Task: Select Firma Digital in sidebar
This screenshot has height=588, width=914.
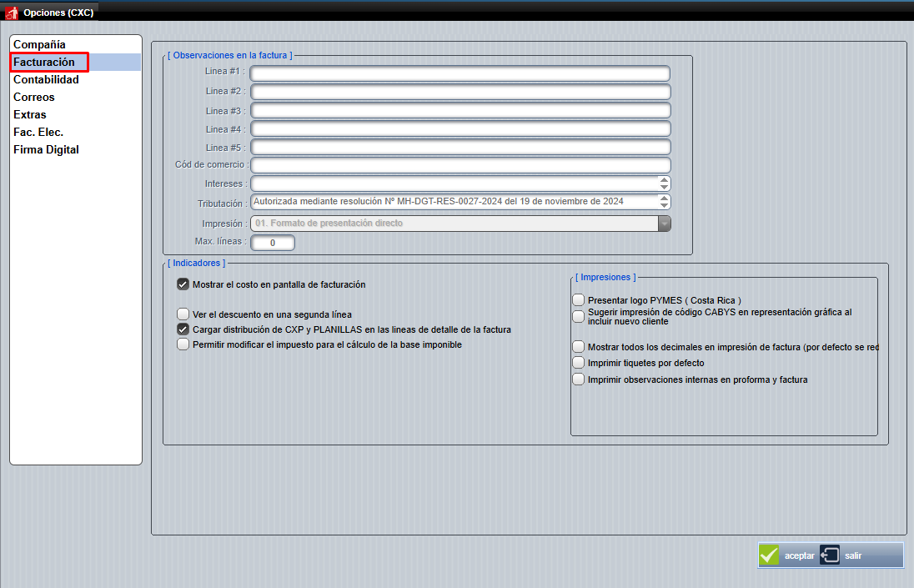Action: (x=46, y=150)
